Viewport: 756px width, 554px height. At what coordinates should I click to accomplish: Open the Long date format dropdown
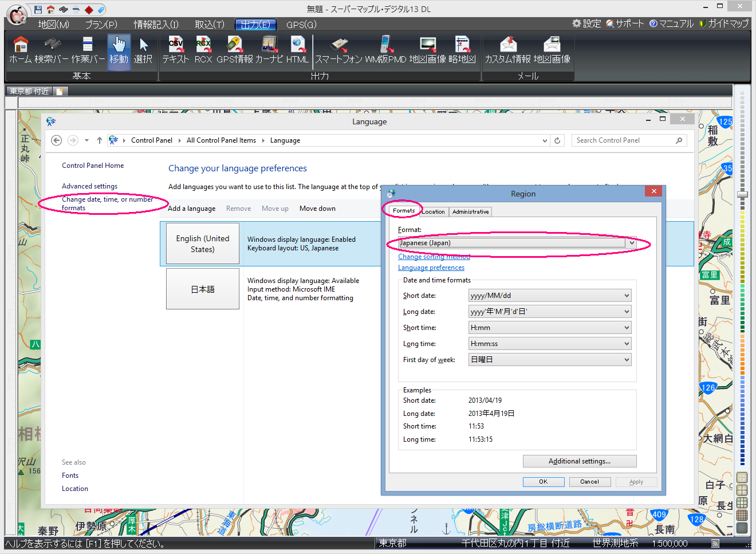pyautogui.click(x=550, y=312)
